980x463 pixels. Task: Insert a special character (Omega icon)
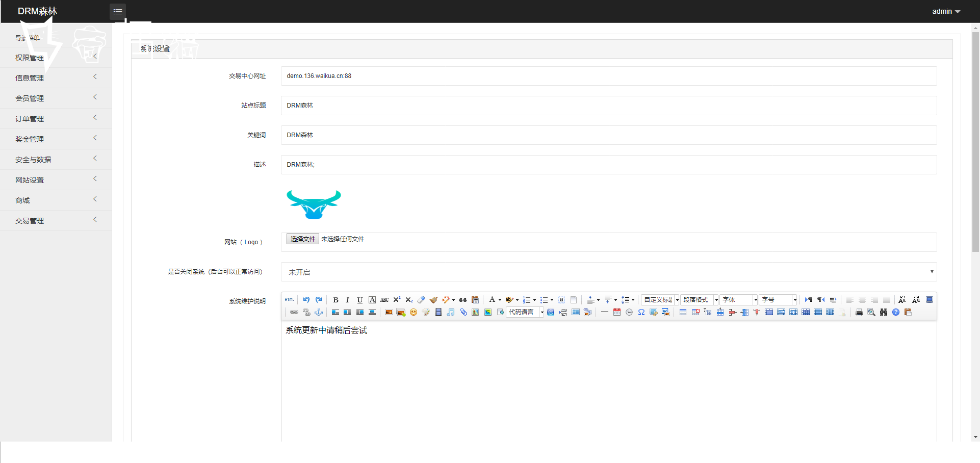point(641,312)
